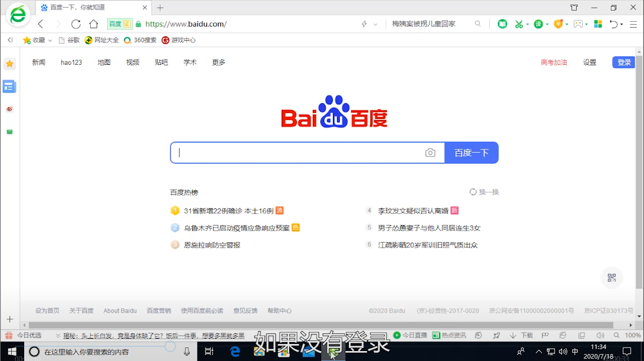
Task: Open the Microsoft Edge taskbar icon
Action: [x=235, y=352]
